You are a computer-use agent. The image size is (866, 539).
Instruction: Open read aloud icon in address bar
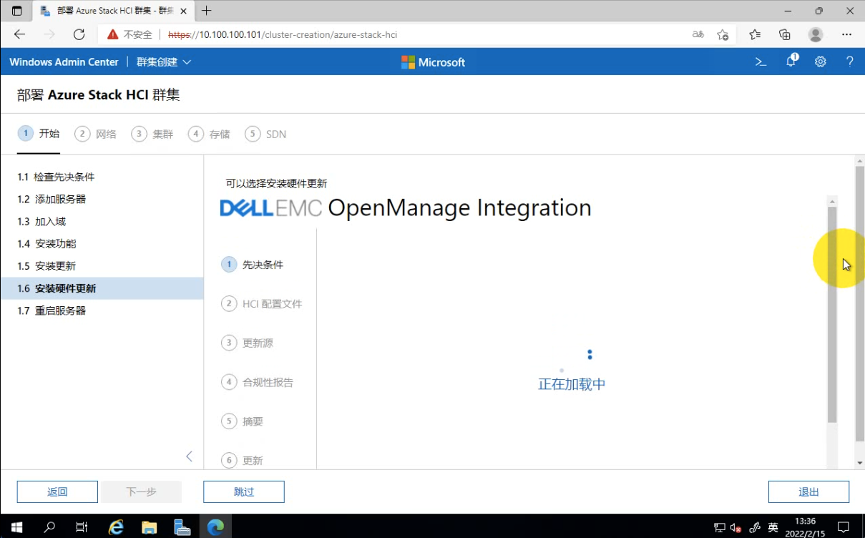[x=698, y=34]
